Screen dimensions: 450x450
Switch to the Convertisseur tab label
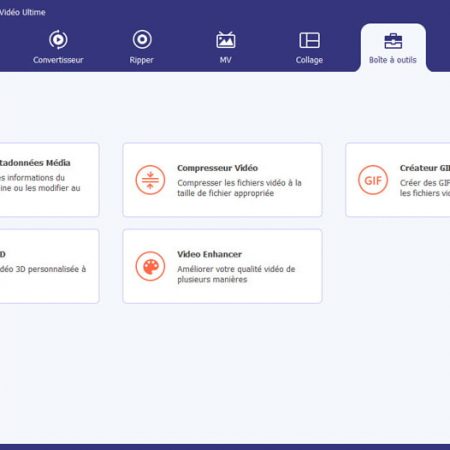point(58,60)
